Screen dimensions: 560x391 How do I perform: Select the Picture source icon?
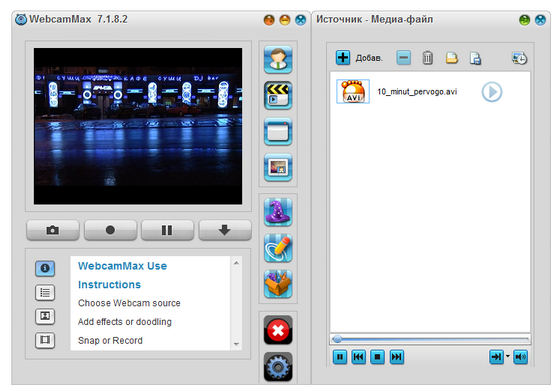click(278, 167)
